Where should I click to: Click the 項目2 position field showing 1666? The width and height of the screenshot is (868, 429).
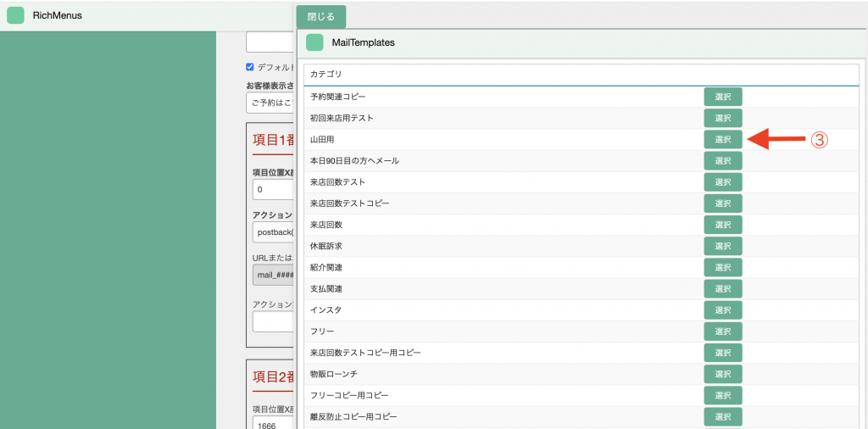tap(272, 423)
